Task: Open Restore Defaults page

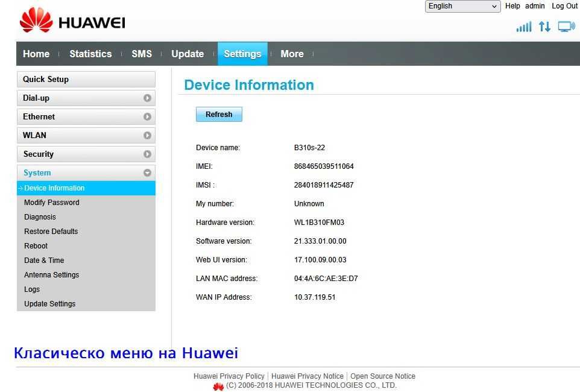Action: click(51, 232)
